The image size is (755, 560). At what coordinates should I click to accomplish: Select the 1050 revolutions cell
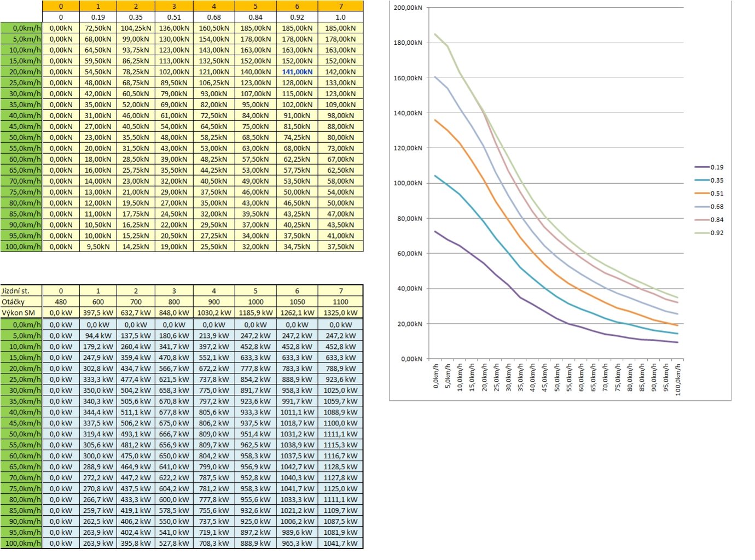coord(297,302)
